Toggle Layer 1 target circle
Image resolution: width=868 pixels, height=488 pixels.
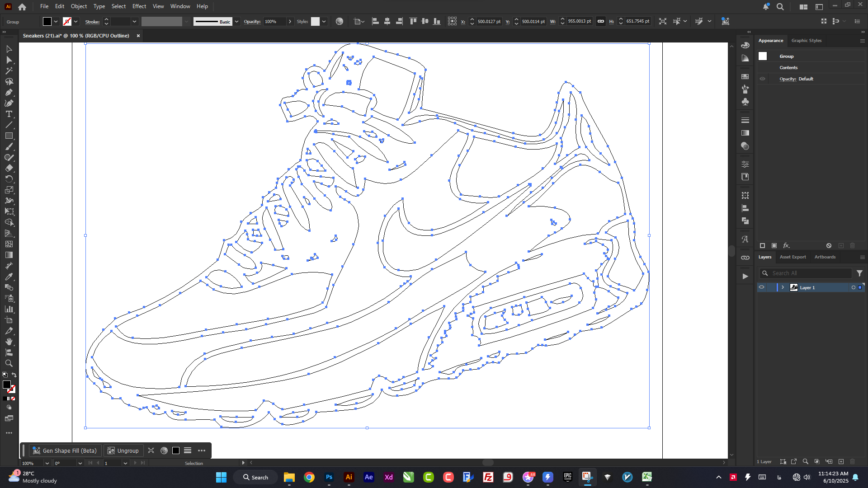pyautogui.click(x=854, y=287)
